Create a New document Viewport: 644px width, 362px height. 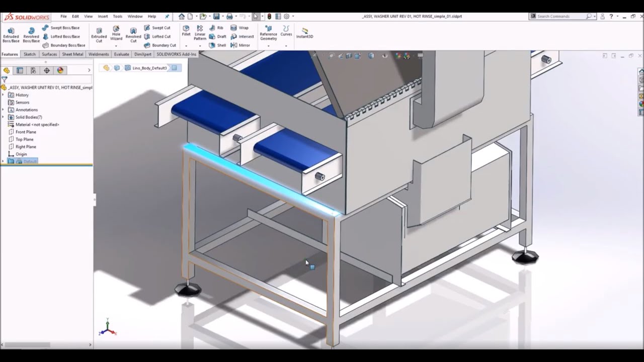(x=191, y=16)
